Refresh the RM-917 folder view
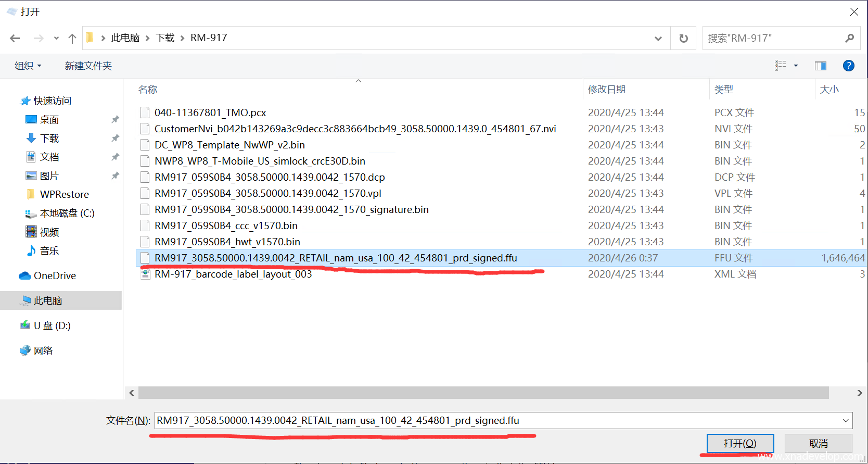The image size is (868, 464). [683, 38]
